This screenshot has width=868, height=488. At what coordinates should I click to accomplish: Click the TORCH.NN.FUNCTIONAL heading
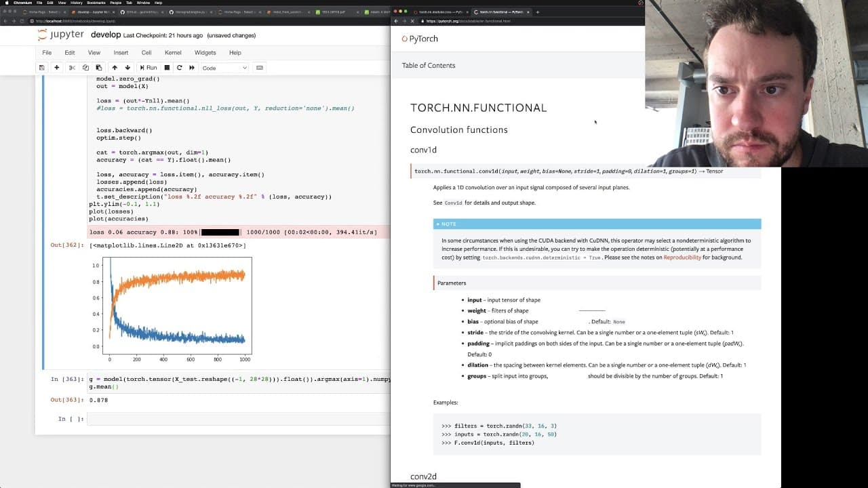(478, 108)
